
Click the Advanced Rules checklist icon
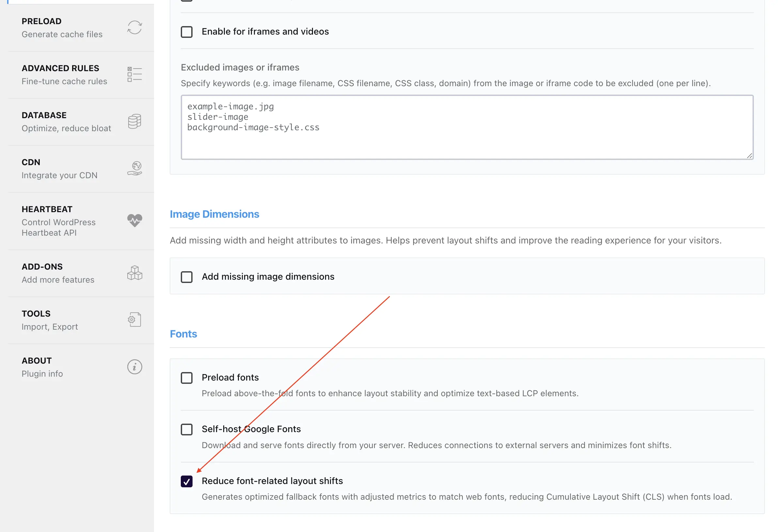pyautogui.click(x=134, y=74)
